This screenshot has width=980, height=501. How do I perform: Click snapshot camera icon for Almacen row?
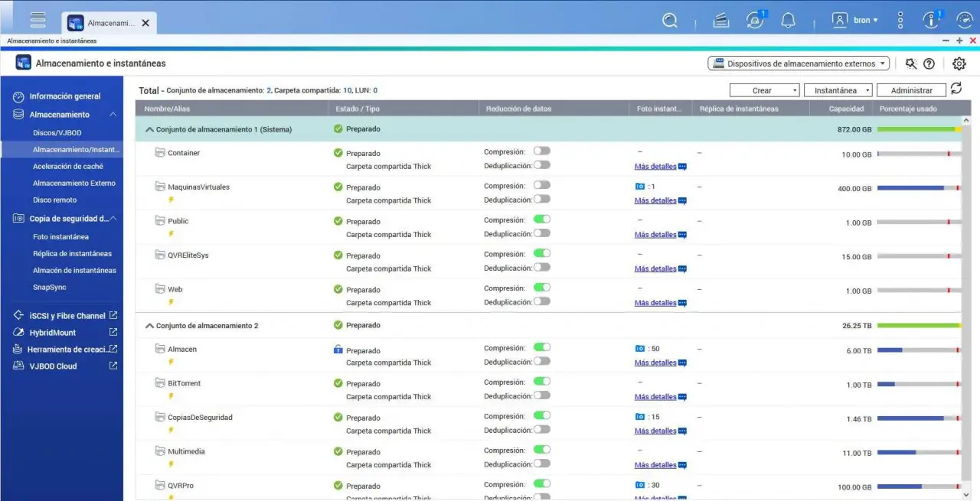[640, 349]
